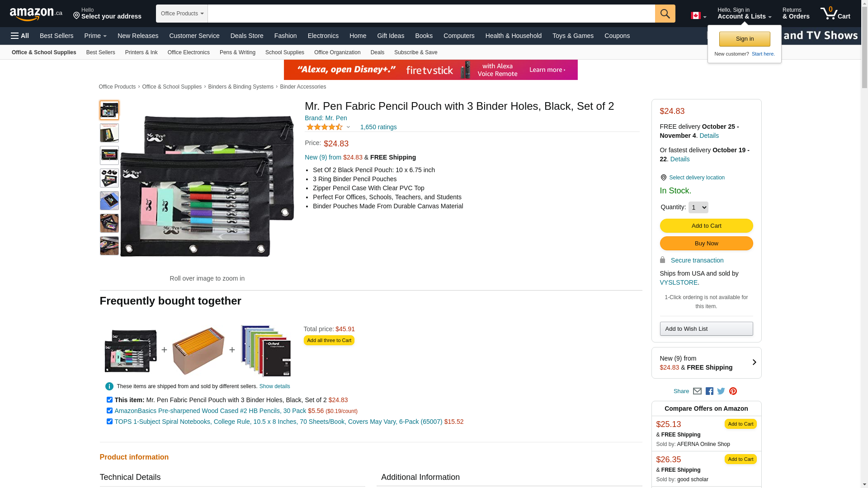The image size is (868, 488).
Task: Click the amazon search text field
Action: coord(431,14)
